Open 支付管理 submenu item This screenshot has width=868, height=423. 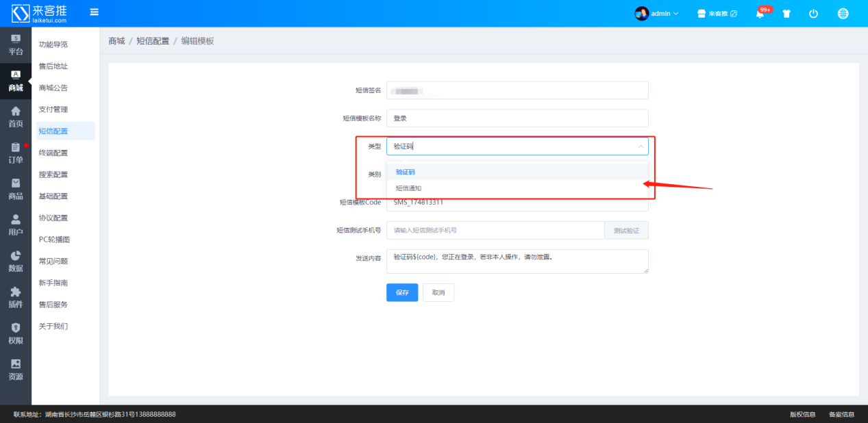point(53,110)
